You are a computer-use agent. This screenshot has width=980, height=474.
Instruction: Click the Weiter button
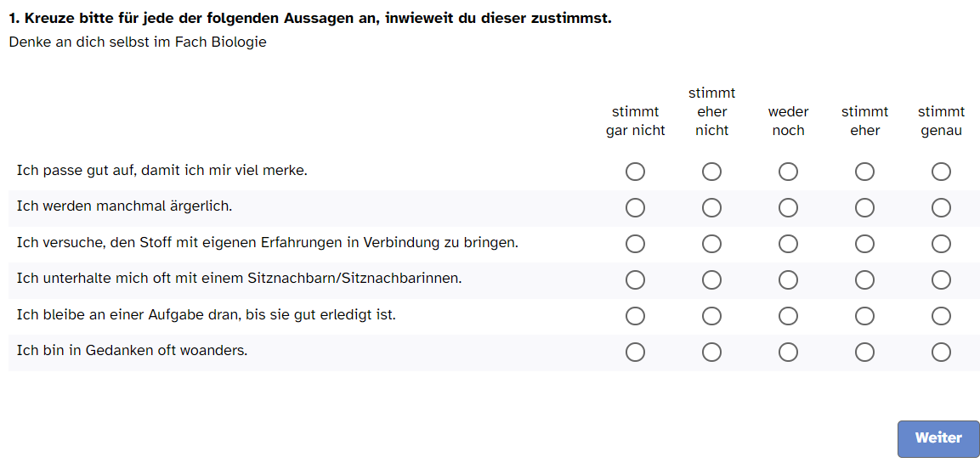pyautogui.click(x=938, y=438)
